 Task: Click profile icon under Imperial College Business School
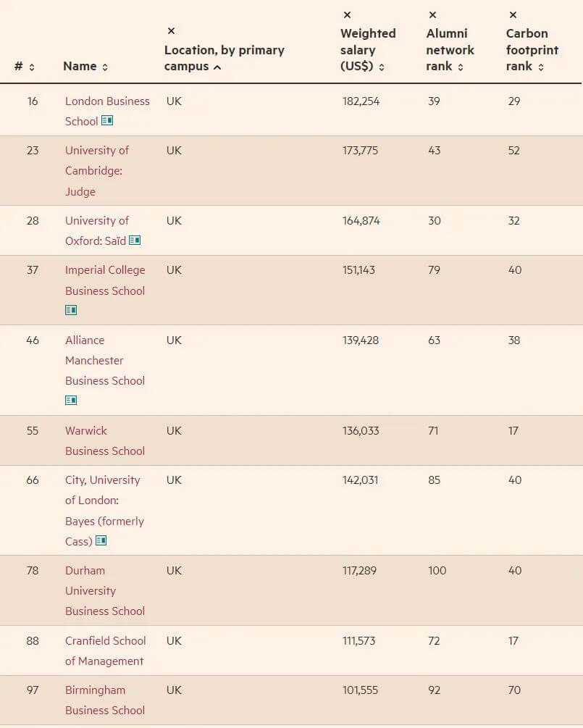[71, 310]
